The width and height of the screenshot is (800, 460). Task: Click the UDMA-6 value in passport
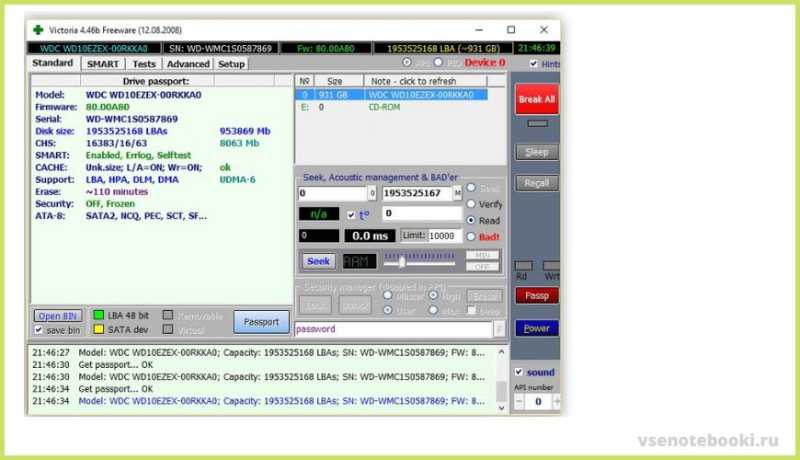coord(237,180)
